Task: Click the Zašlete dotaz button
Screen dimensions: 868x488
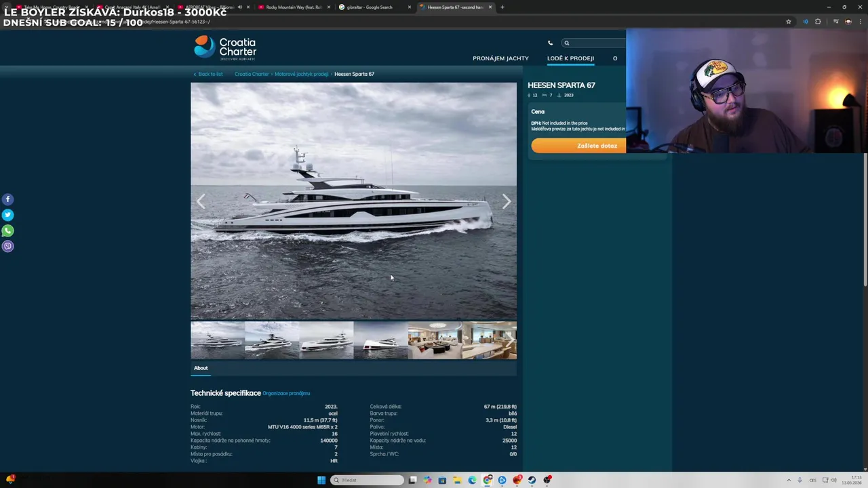Action: coord(578,146)
